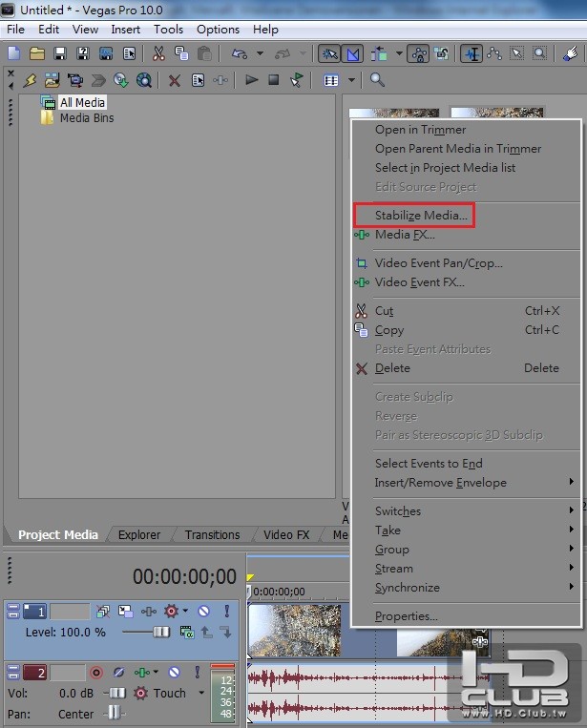Create a new project with New icon

click(14, 53)
